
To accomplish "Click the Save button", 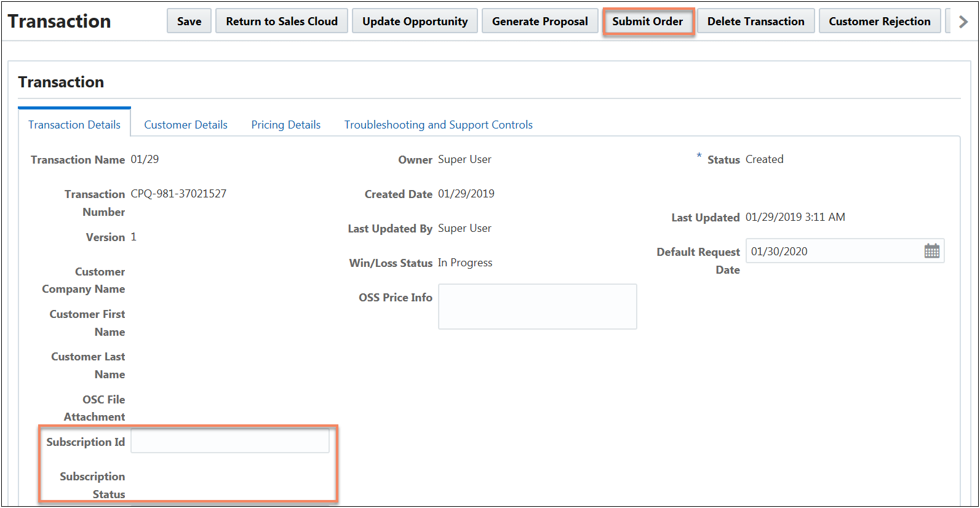I will [x=189, y=22].
